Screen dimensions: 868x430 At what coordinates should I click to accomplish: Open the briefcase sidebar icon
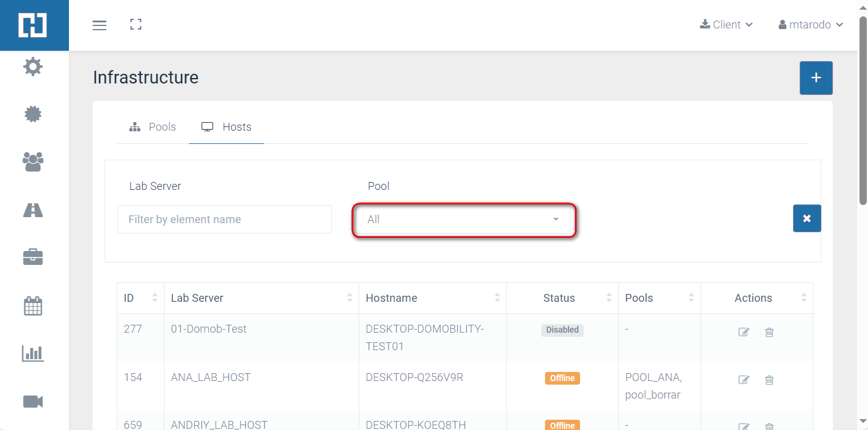pyautogui.click(x=33, y=257)
